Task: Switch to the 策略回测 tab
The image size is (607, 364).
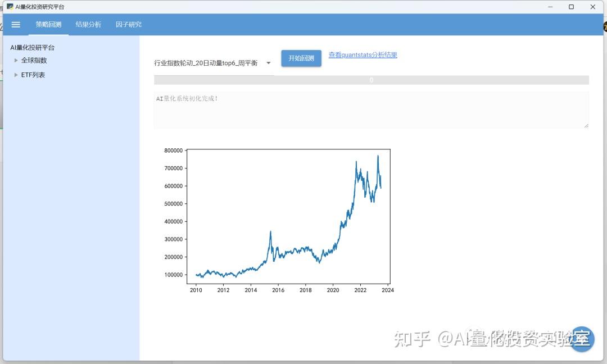Action: (48, 24)
